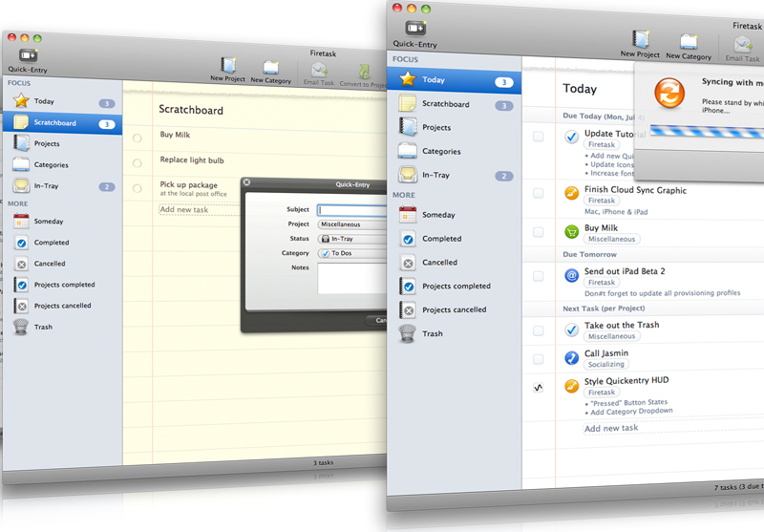The height and width of the screenshot is (532, 764).
Task: Click Subject field in Quick-Entry dialog
Action: pos(351,210)
